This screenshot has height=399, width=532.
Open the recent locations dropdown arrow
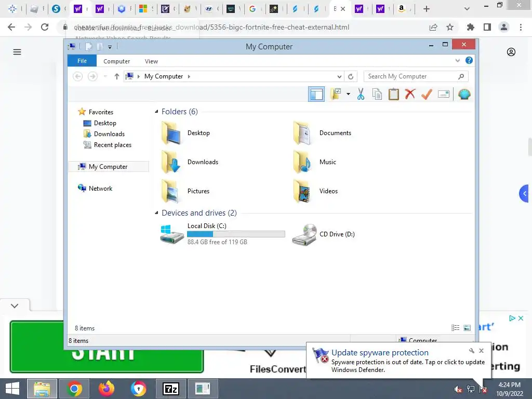105,76
